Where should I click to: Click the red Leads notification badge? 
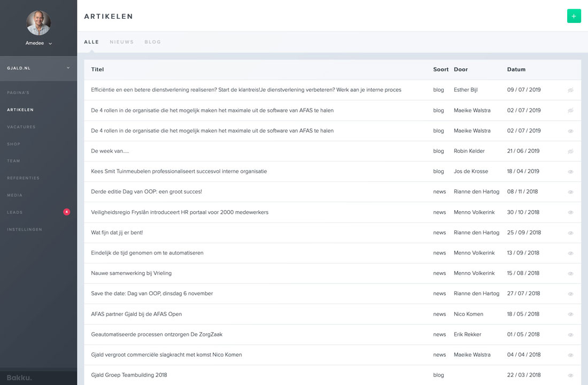[x=66, y=212]
